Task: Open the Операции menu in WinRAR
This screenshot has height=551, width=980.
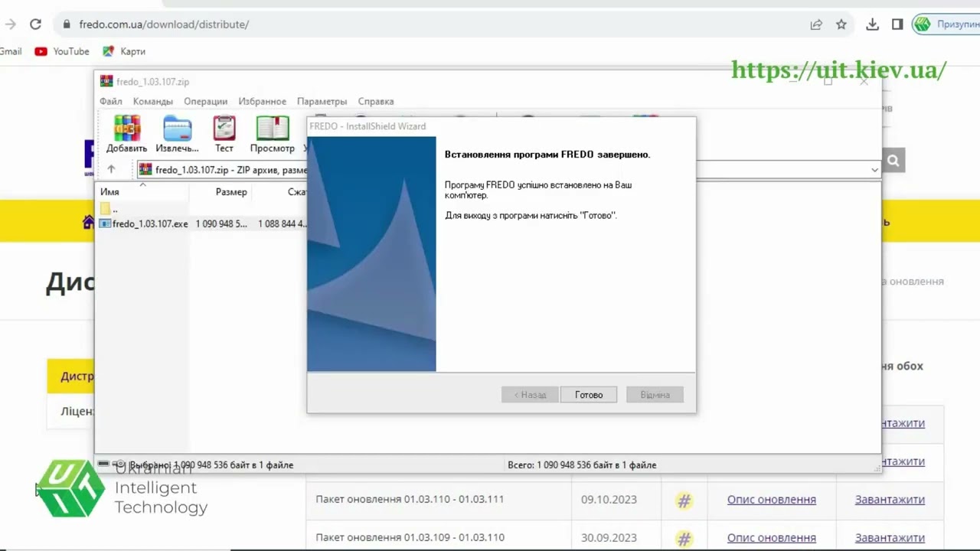Action: 205,101
